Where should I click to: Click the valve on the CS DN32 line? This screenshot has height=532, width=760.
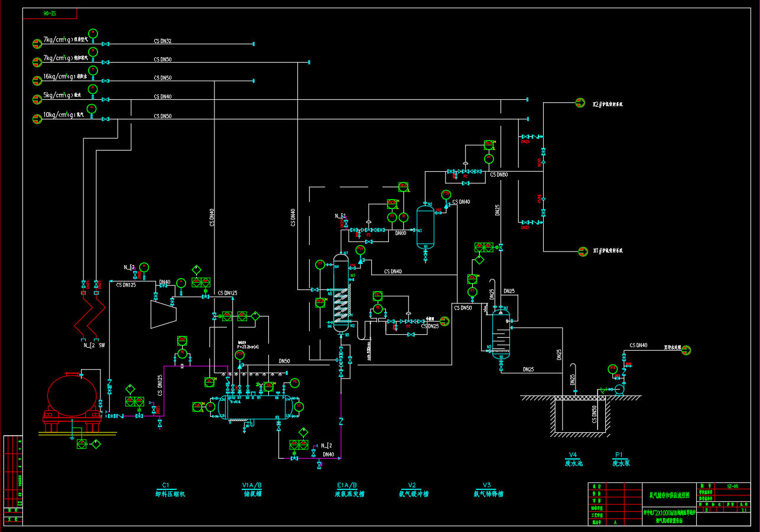pos(105,44)
